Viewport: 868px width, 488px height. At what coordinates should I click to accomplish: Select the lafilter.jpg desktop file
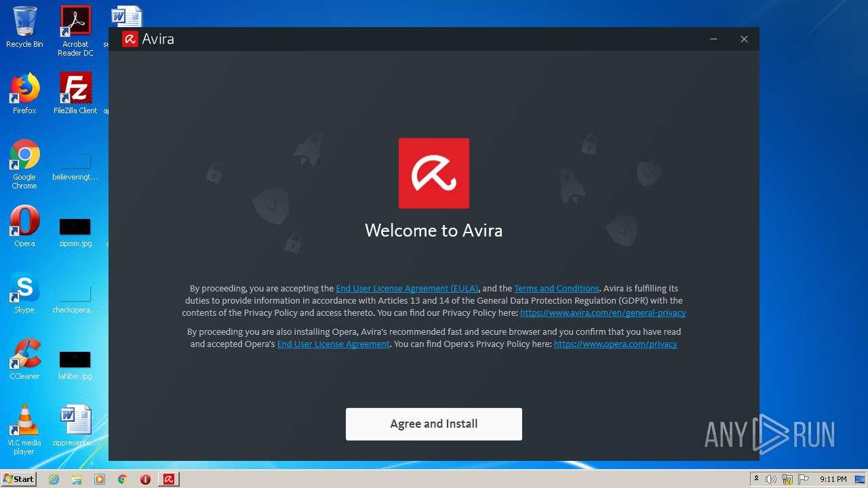pyautogui.click(x=75, y=365)
